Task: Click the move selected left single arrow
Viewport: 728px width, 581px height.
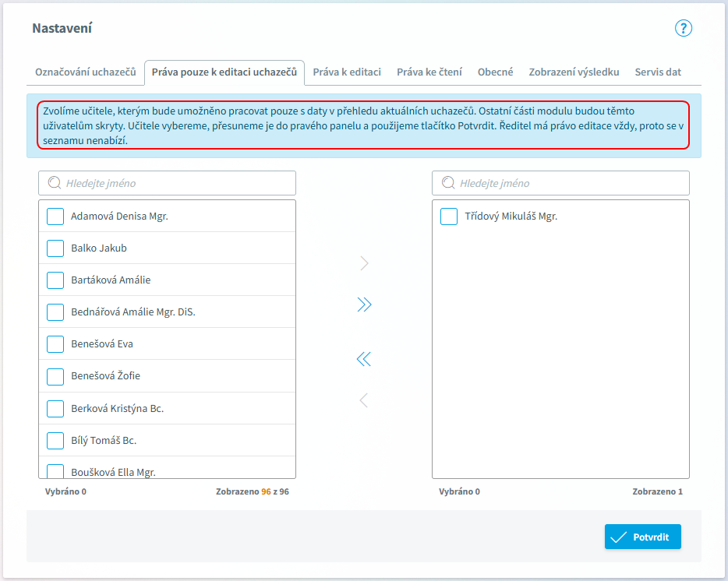Action: [364, 400]
